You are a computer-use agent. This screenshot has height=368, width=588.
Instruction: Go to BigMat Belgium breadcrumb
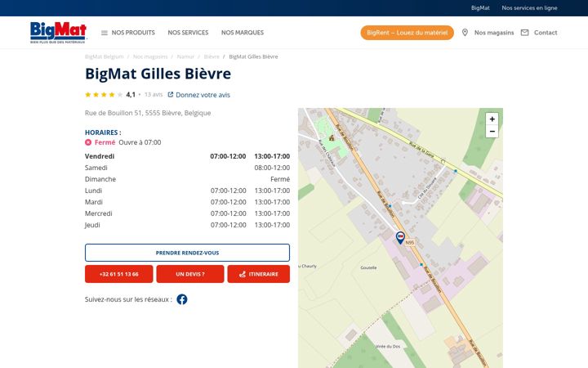(x=105, y=56)
